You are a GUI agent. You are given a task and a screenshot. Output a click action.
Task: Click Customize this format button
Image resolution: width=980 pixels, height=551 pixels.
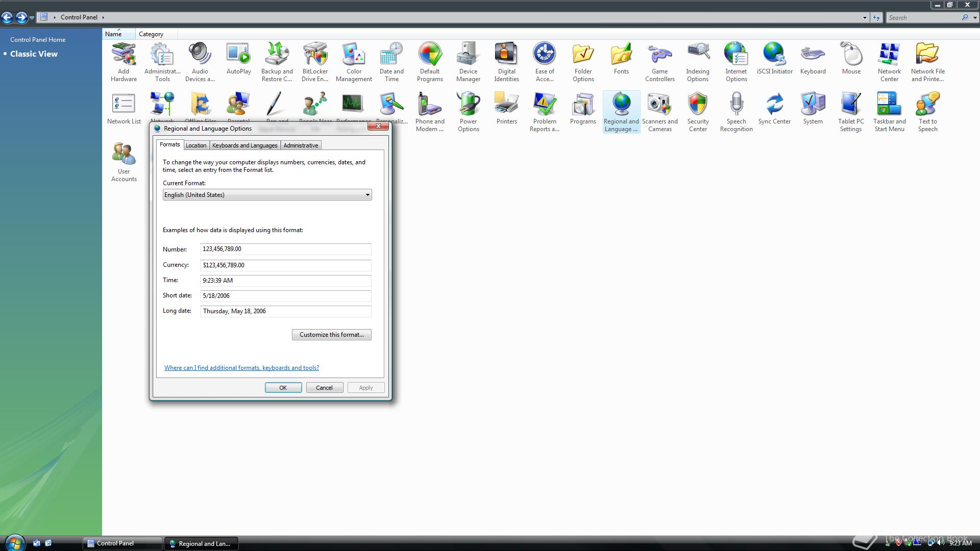coord(332,335)
